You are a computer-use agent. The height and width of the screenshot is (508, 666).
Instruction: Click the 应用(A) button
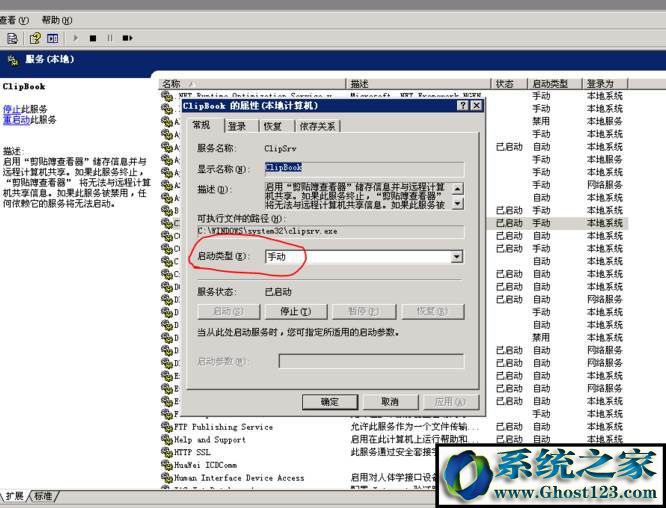tap(451, 402)
